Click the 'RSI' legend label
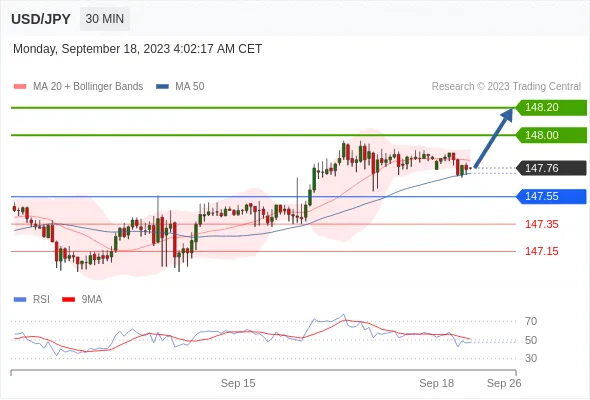Viewport: 590px width, 400px height. [x=41, y=300]
